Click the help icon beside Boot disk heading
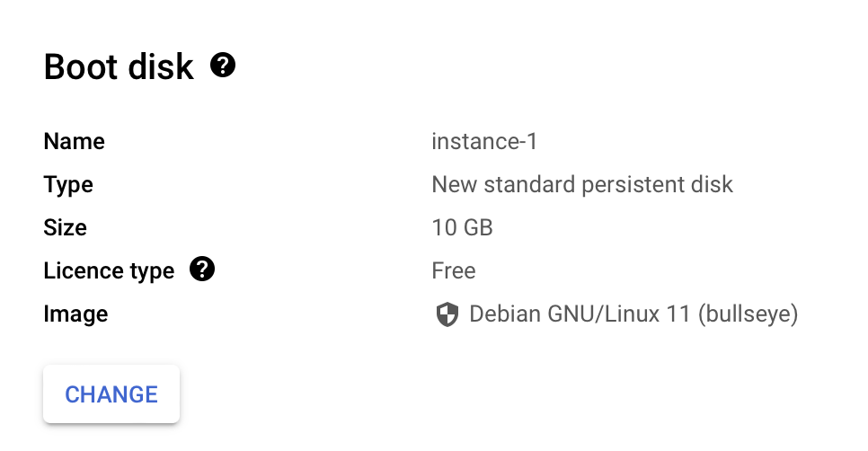The height and width of the screenshot is (451, 868). (x=223, y=66)
